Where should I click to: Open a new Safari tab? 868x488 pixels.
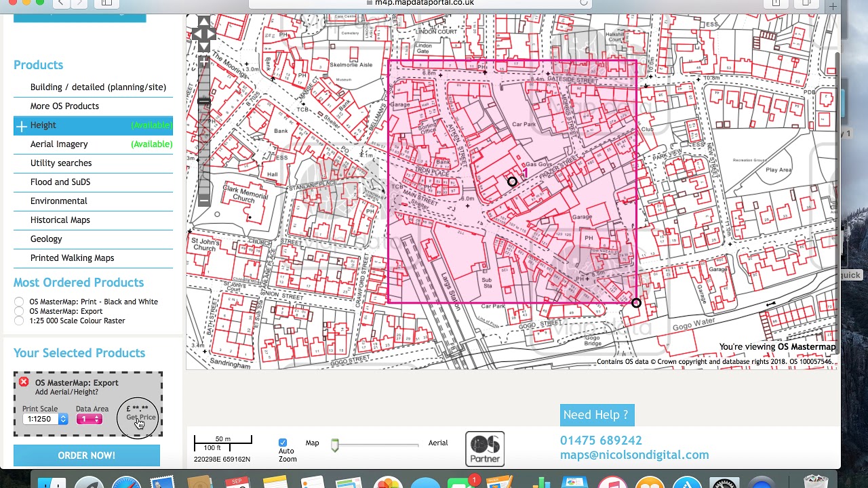[833, 5]
